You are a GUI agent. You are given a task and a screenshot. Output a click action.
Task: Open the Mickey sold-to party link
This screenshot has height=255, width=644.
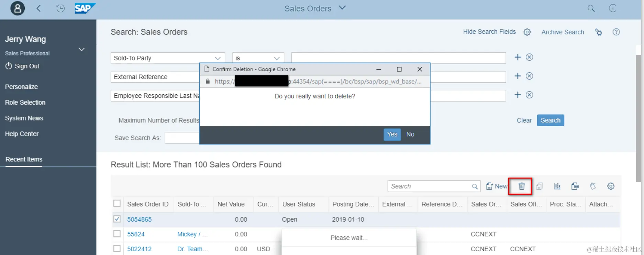pos(192,234)
